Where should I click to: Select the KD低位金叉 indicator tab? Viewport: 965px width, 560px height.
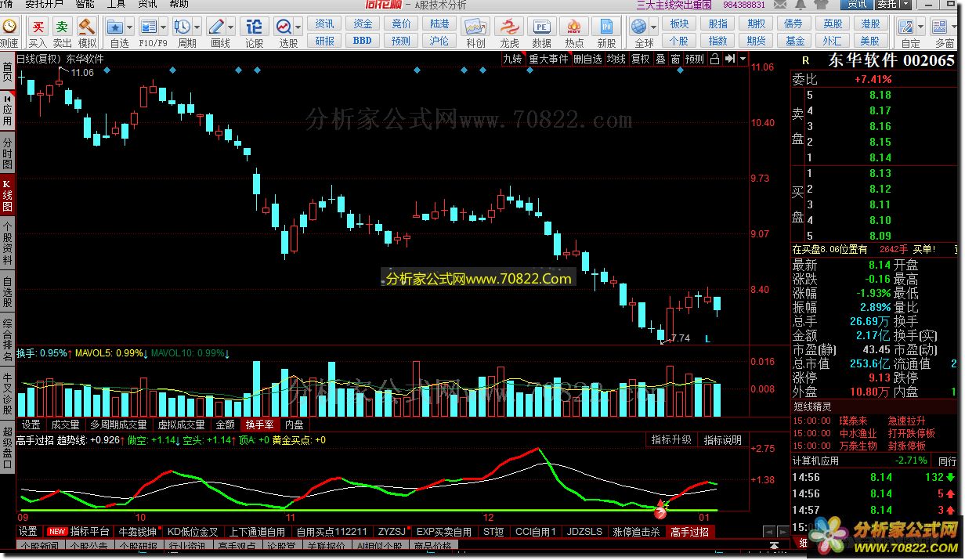193,532
